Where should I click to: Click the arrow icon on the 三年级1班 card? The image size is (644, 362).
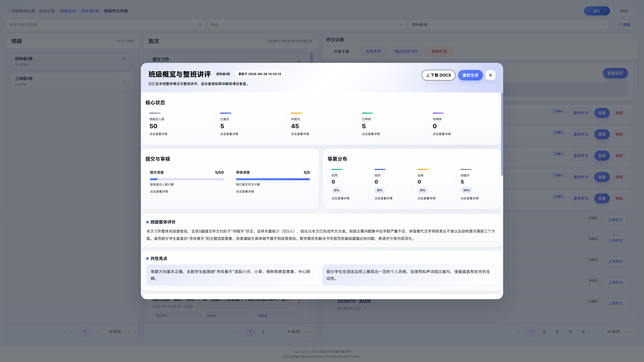tap(124, 81)
